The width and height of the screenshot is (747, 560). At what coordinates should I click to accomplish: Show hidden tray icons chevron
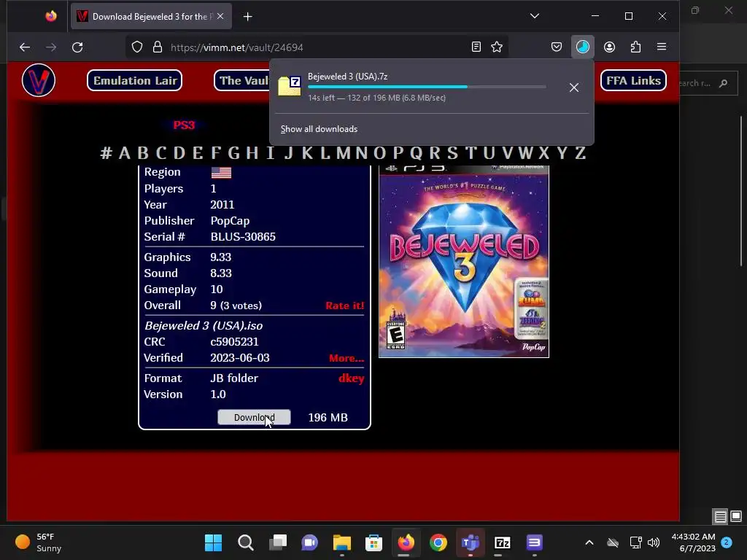pyautogui.click(x=589, y=542)
